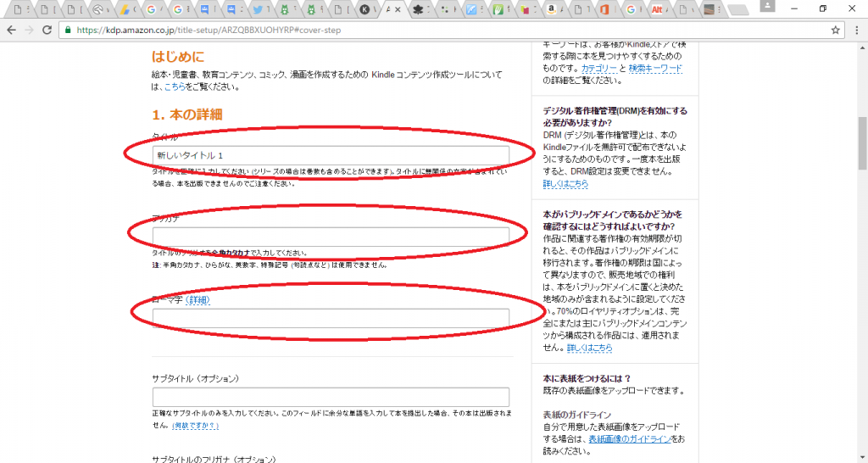The height and width of the screenshot is (463, 868).
Task: Switch to the Twitter tab
Action: [261, 9]
